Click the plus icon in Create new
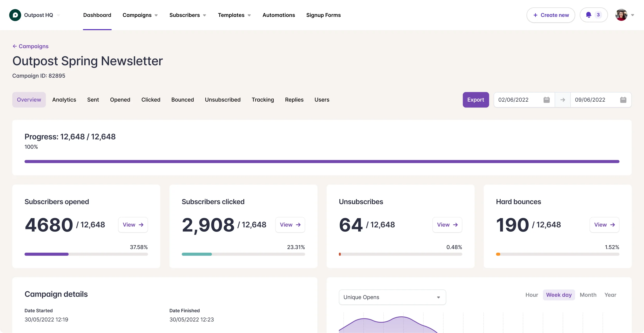 535,15
